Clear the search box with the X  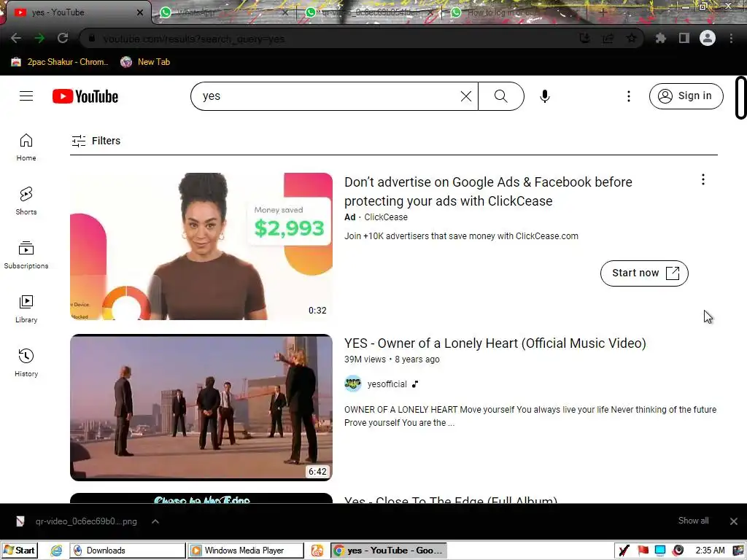(x=466, y=96)
